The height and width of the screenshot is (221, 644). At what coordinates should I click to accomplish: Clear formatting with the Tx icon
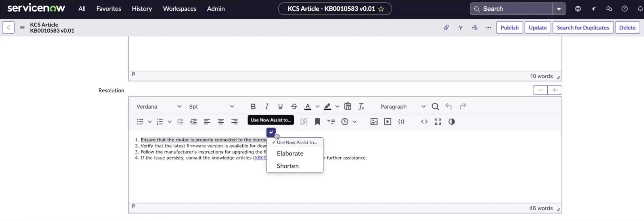pyautogui.click(x=361, y=106)
